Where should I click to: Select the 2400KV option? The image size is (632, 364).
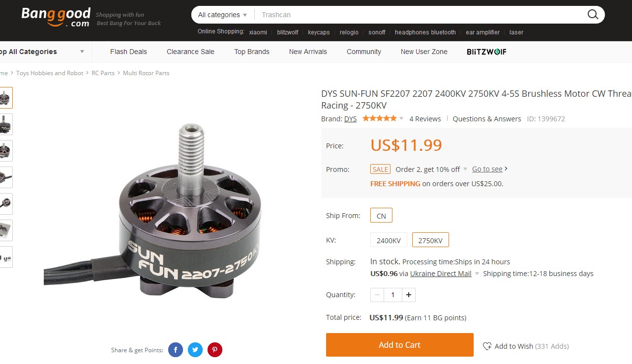click(x=389, y=240)
